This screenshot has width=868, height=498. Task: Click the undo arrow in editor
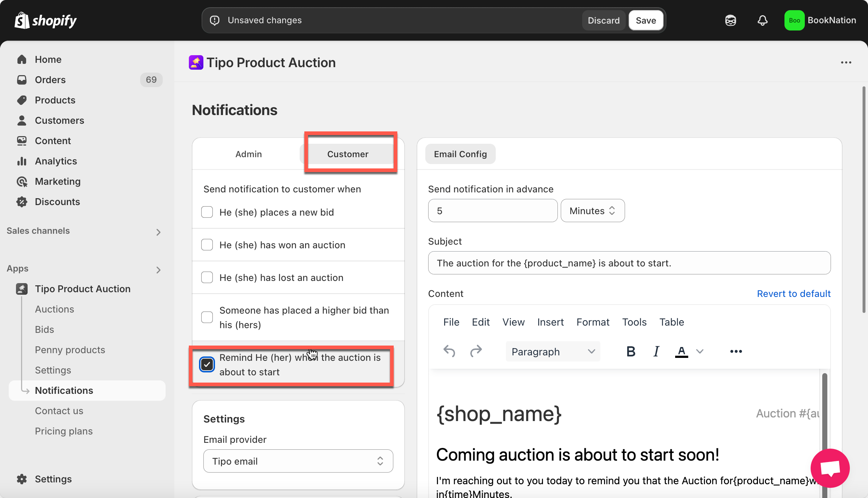click(x=449, y=351)
